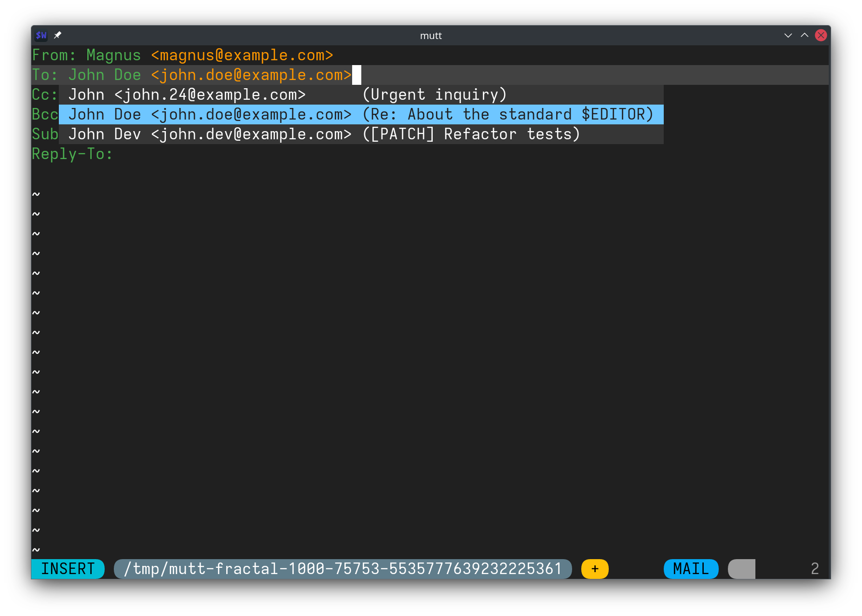Click the upward chevron in the titlebar

[805, 35]
